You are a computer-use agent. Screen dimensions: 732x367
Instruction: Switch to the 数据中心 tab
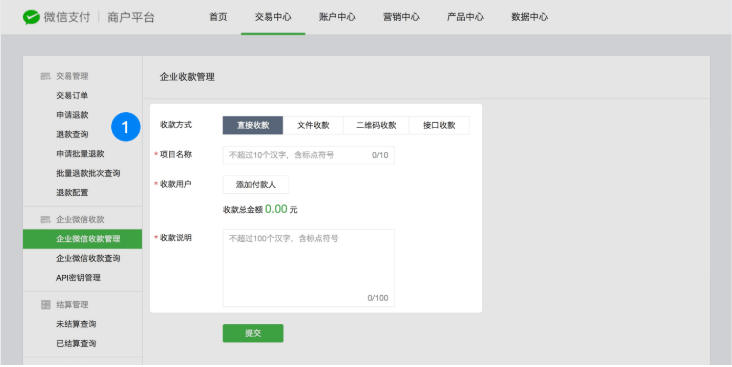(x=529, y=17)
